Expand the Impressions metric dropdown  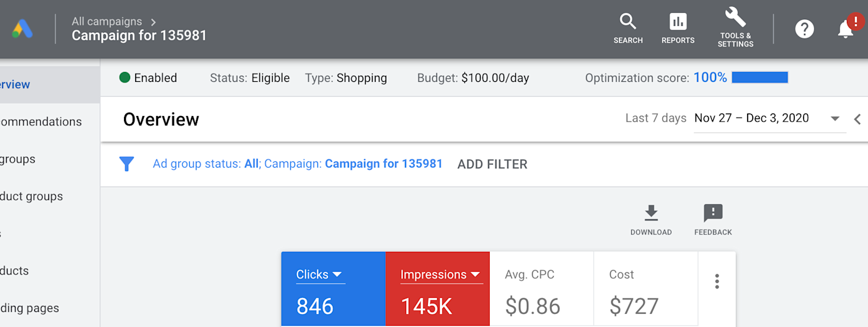click(476, 274)
